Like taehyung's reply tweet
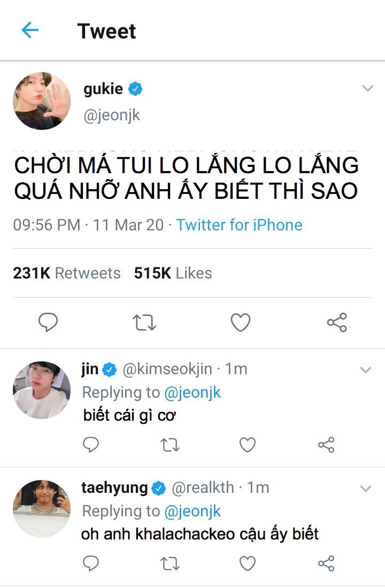This screenshot has height=588, width=385. tap(247, 563)
